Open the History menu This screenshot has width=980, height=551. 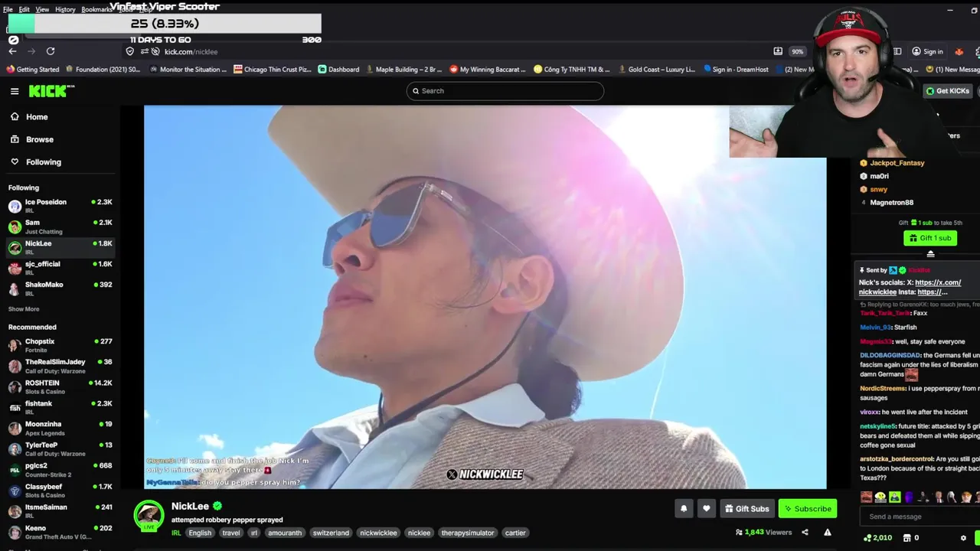coord(65,9)
